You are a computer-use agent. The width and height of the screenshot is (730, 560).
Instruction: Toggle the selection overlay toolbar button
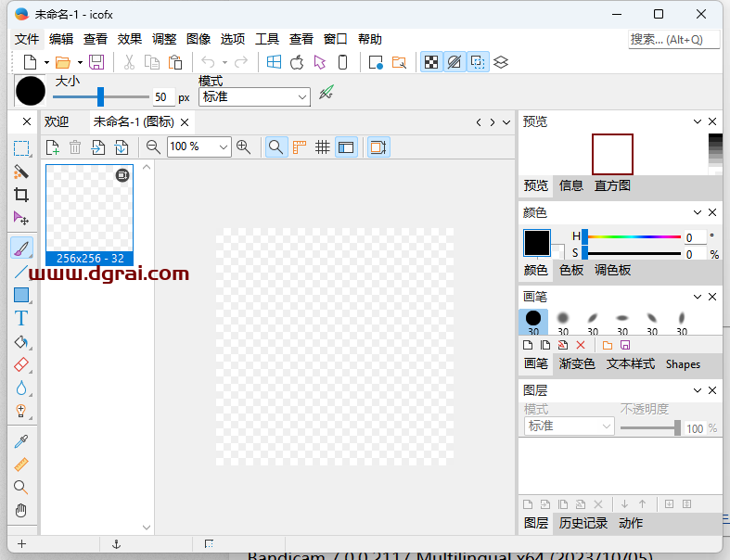point(478,62)
